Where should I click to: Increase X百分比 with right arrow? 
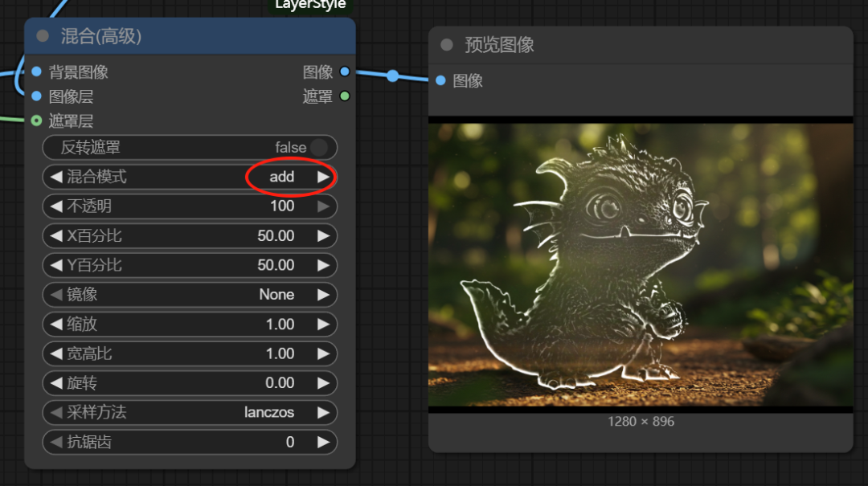coord(323,236)
